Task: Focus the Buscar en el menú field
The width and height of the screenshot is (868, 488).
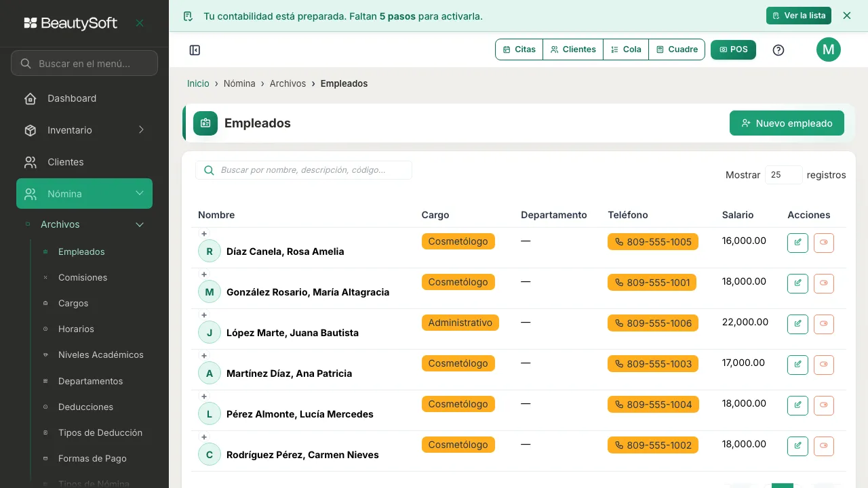Action: pos(84,64)
